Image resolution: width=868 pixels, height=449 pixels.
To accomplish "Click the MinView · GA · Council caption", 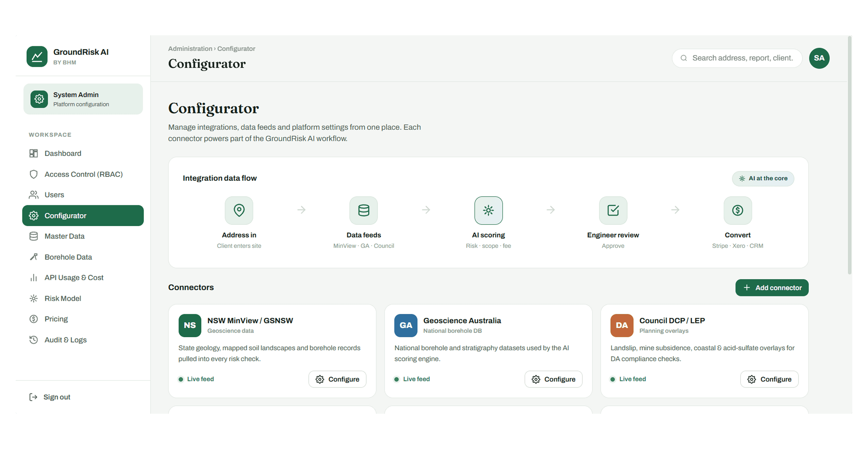I will pos(364,246).
